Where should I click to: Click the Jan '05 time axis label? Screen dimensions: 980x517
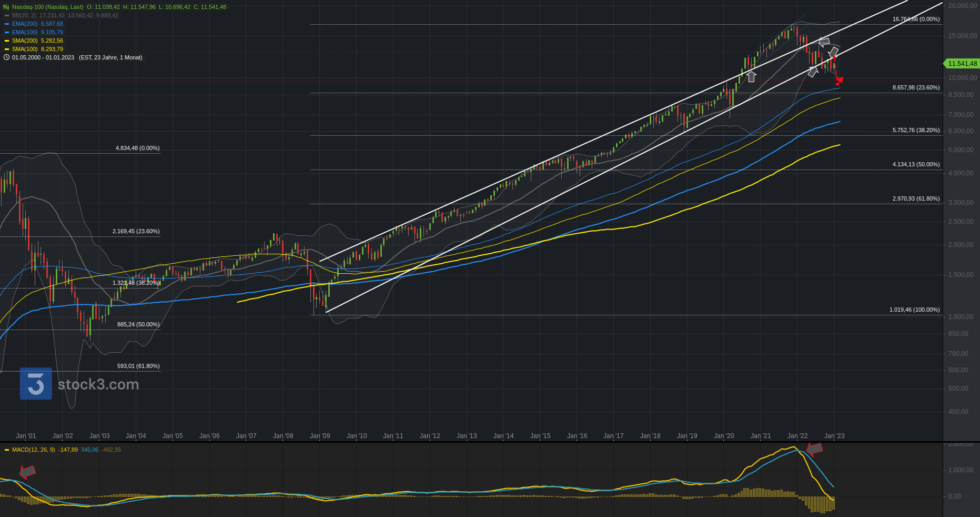(x=173, y=436)
